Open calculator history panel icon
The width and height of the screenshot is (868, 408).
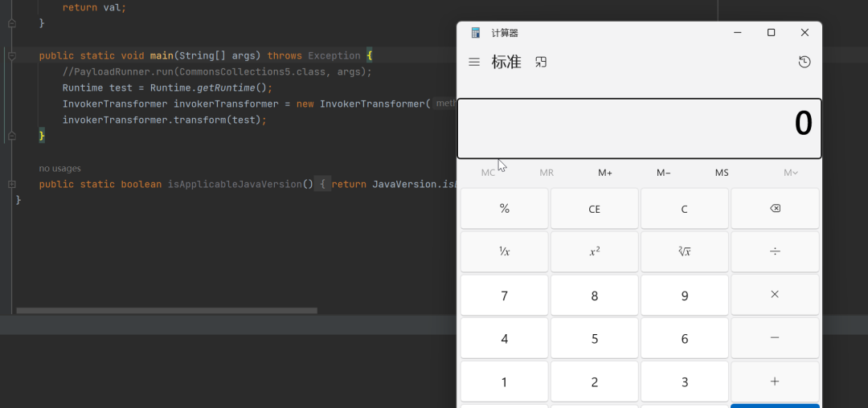tap(805, 62)
